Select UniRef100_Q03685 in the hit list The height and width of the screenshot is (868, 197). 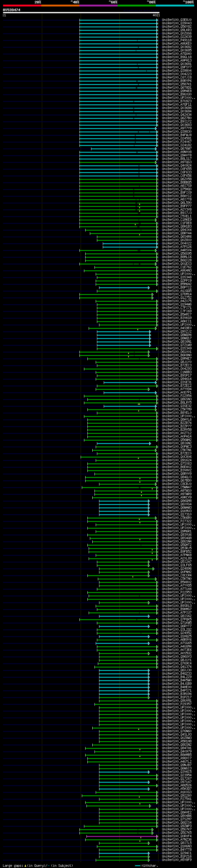177,50
